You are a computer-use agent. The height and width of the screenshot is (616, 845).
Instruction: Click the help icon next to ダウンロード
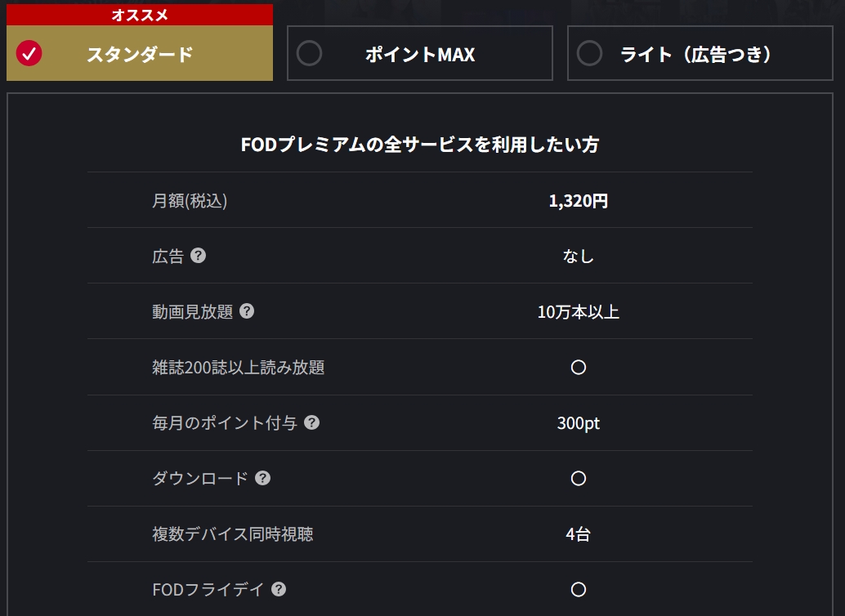[262, 478]
